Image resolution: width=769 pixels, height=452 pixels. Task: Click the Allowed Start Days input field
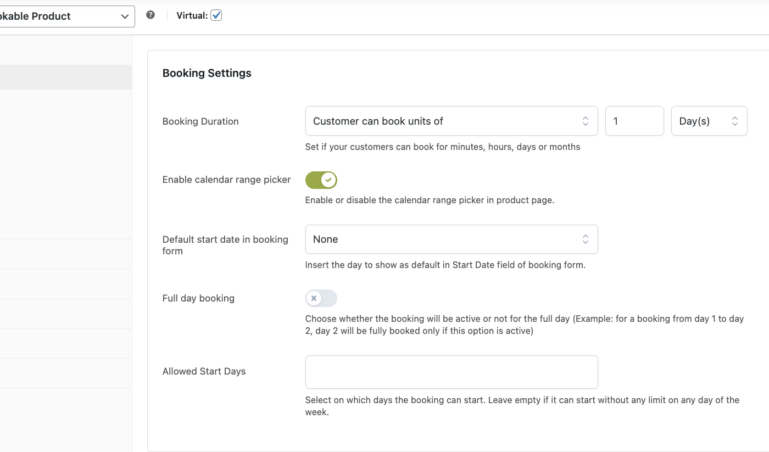(x=451, y=372)
